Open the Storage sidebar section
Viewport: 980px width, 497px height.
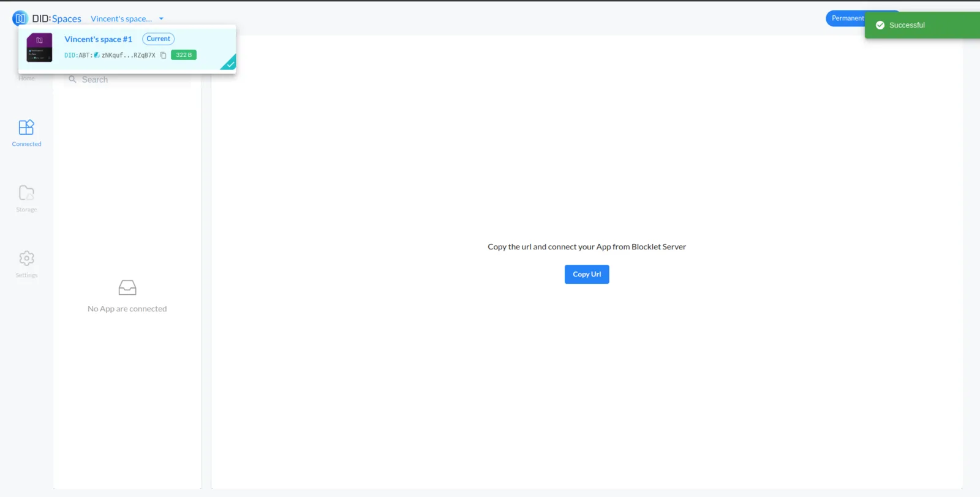pyautogui.click(x=26, y=199)
